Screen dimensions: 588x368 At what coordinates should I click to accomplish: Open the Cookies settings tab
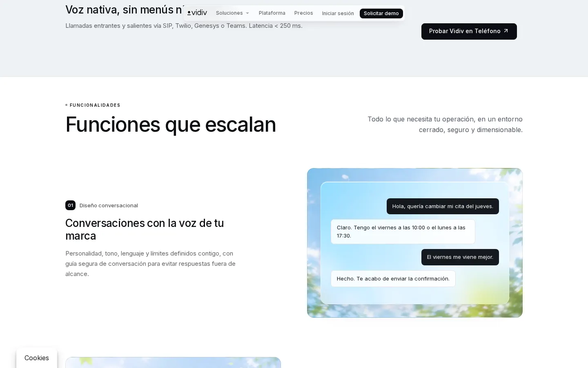tap(37, 358)
